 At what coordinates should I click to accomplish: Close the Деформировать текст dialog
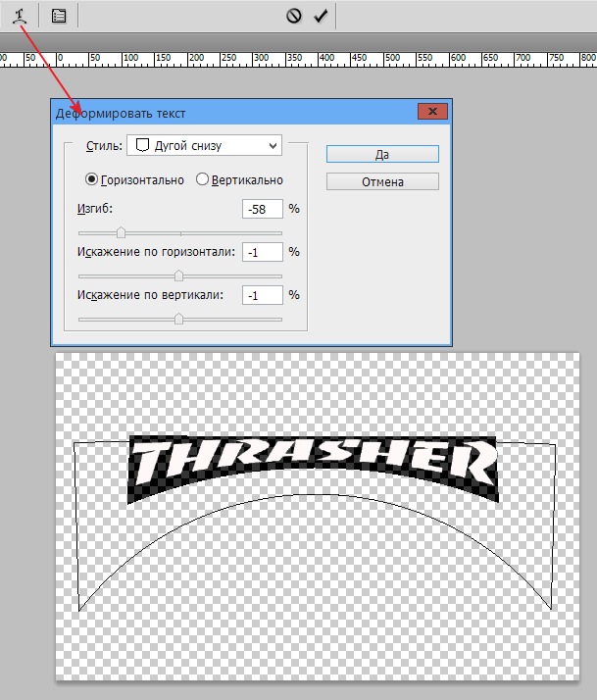click(432, 112)
